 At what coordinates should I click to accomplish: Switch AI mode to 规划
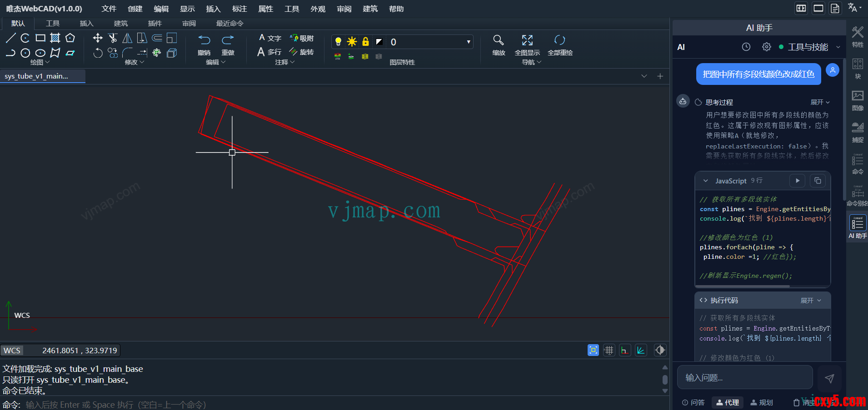[762, 402]
